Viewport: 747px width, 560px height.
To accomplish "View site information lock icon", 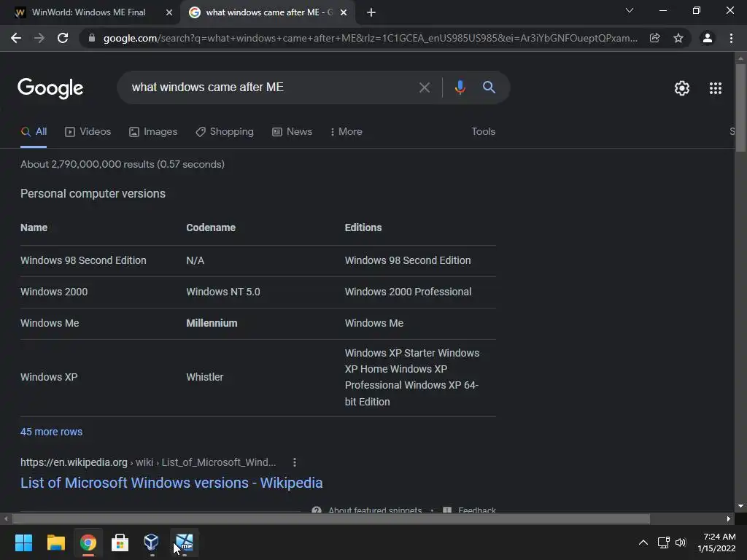I will 92,38.
